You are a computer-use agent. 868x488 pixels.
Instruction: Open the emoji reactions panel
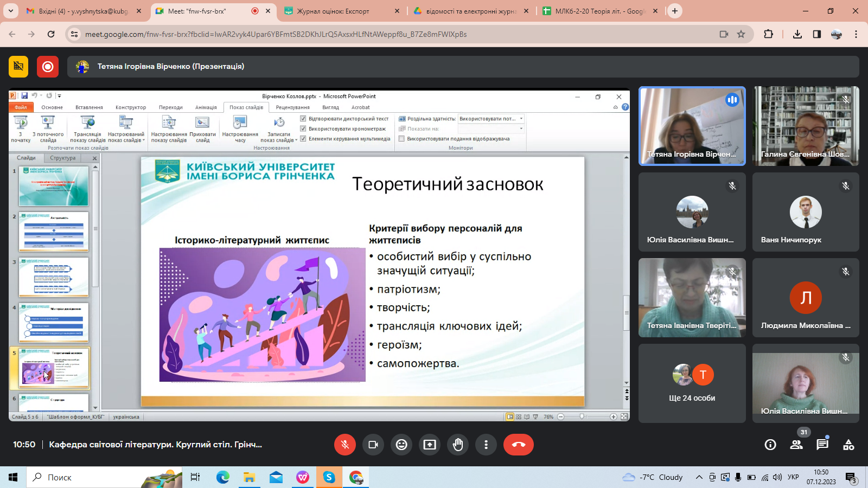401,445
